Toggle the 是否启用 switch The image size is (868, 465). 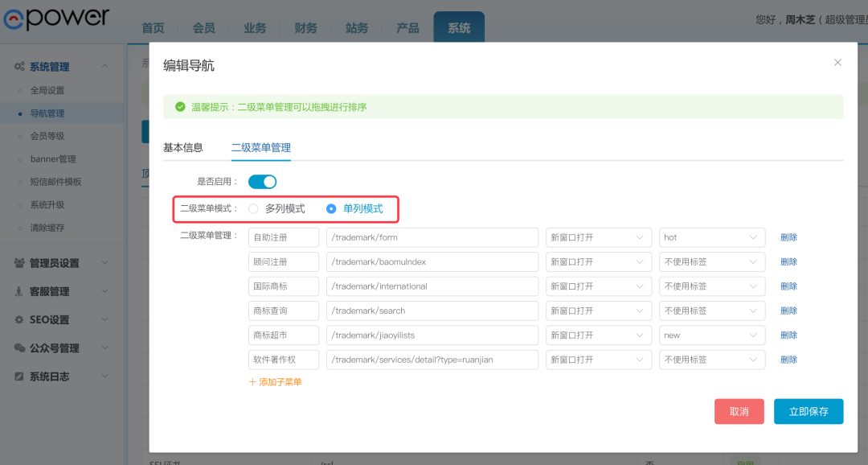(262, 182)
